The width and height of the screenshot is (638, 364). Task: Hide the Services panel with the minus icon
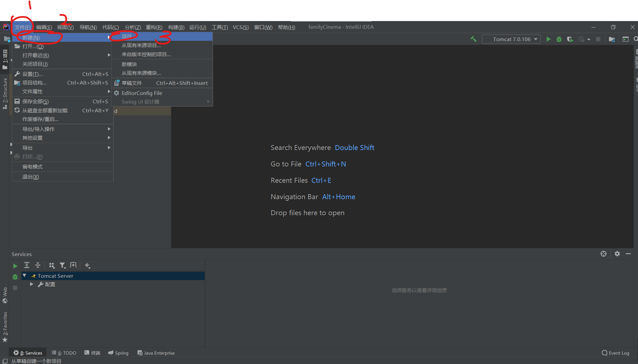click(x=628, y=254)
